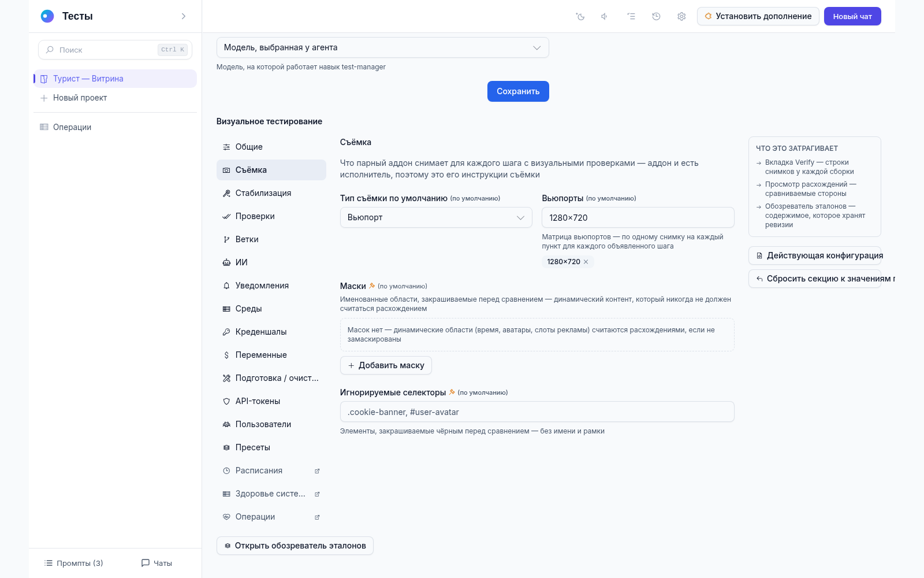Image resolution: width=924 pixels, height=578 pixels.
Task: Open external link icon next to Операции settings
Action: 317,517
